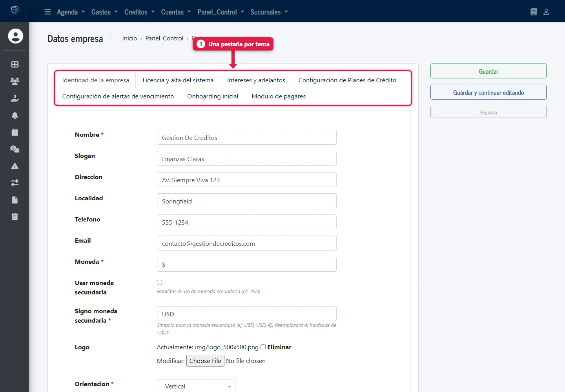Open the warning triangle icon in sidebar

15,166
